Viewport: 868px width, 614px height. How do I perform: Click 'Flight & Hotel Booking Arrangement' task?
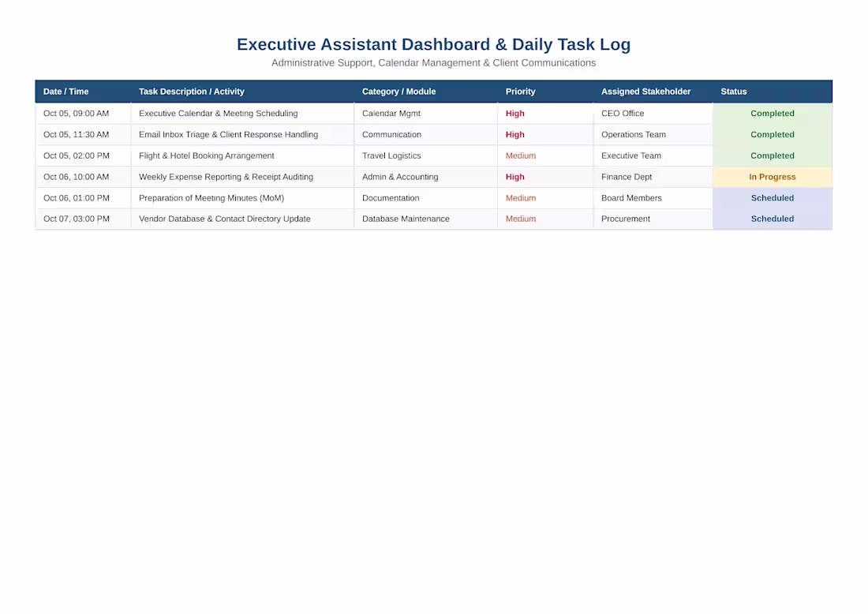tap(207, 155)
